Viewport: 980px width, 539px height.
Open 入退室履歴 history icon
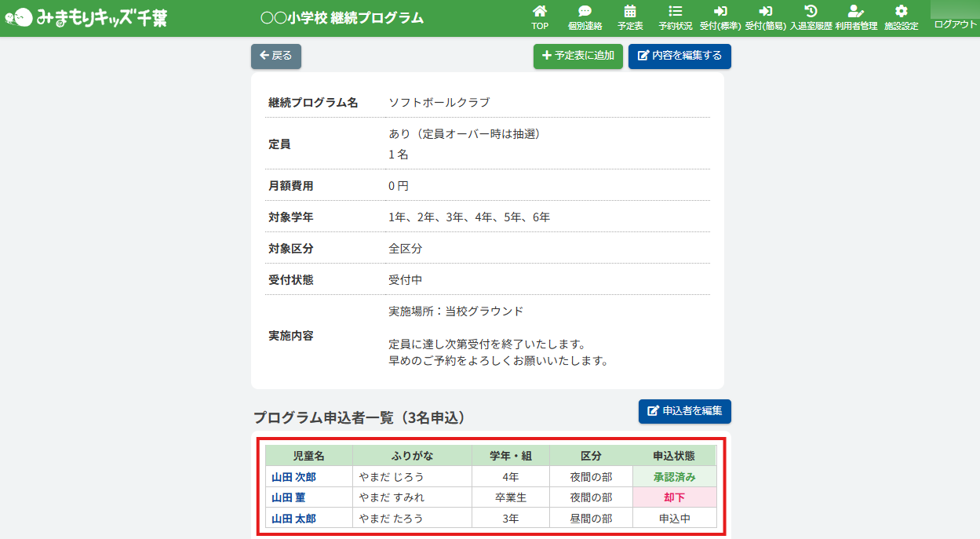coord(811,12)
